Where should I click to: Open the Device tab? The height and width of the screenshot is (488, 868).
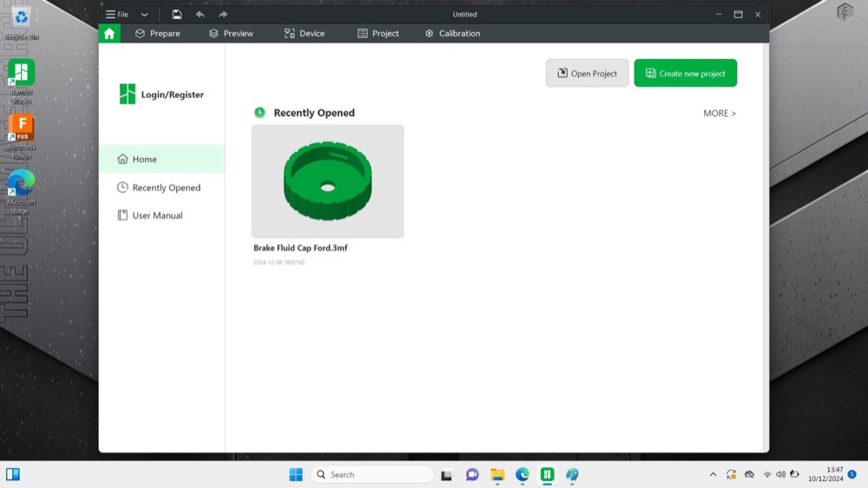pyautogui.click(x=305, y=33)
